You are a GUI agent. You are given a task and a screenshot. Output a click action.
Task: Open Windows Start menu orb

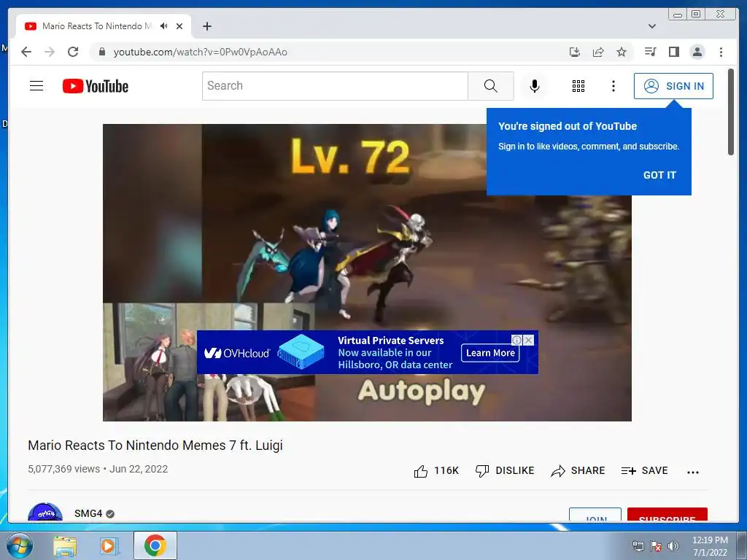pos(20,545)
